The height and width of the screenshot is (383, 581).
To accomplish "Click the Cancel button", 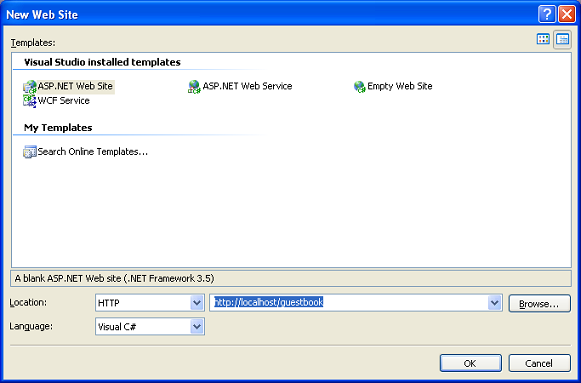I will 539,363.
